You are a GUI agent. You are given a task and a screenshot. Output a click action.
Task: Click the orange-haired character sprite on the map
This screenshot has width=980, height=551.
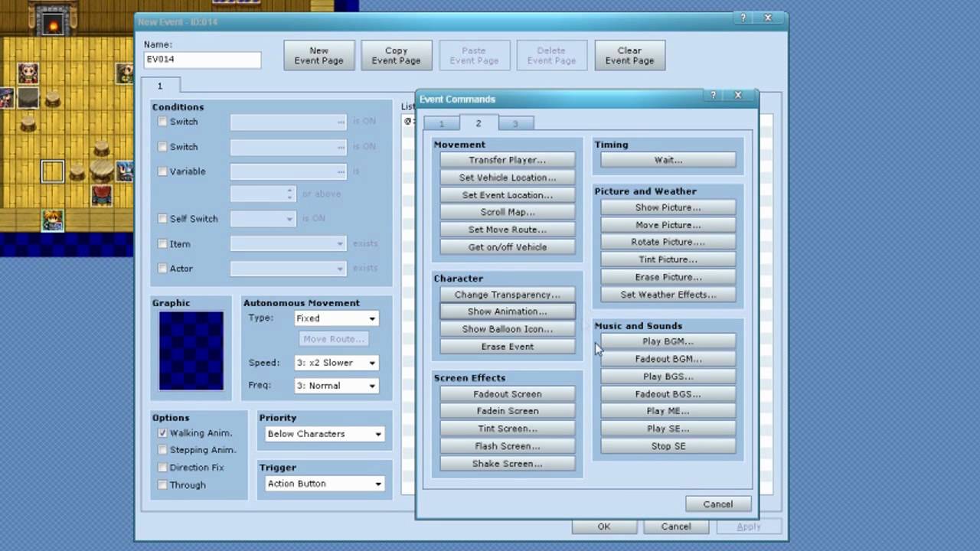52,220
